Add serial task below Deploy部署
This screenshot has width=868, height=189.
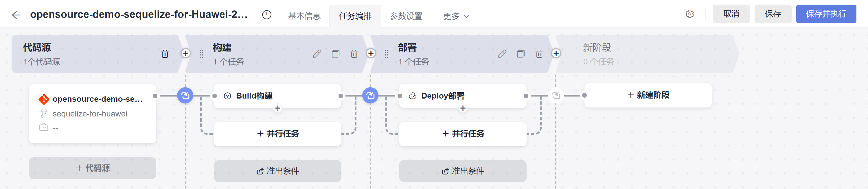coord(463,108)
